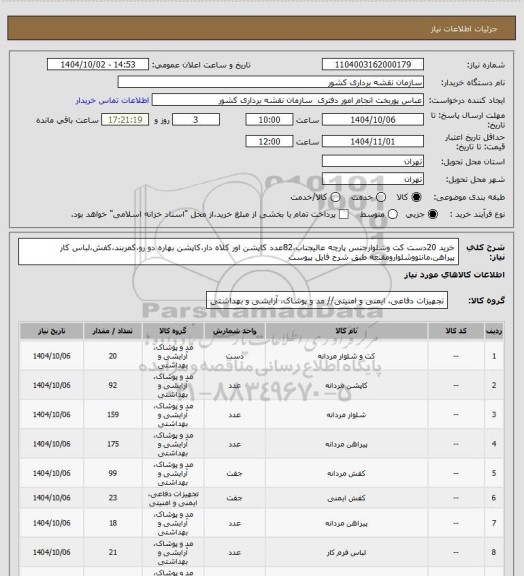
Task: Click the اطلاعات کالاهای مورد نیاز section title
Action: click(454, 275)
